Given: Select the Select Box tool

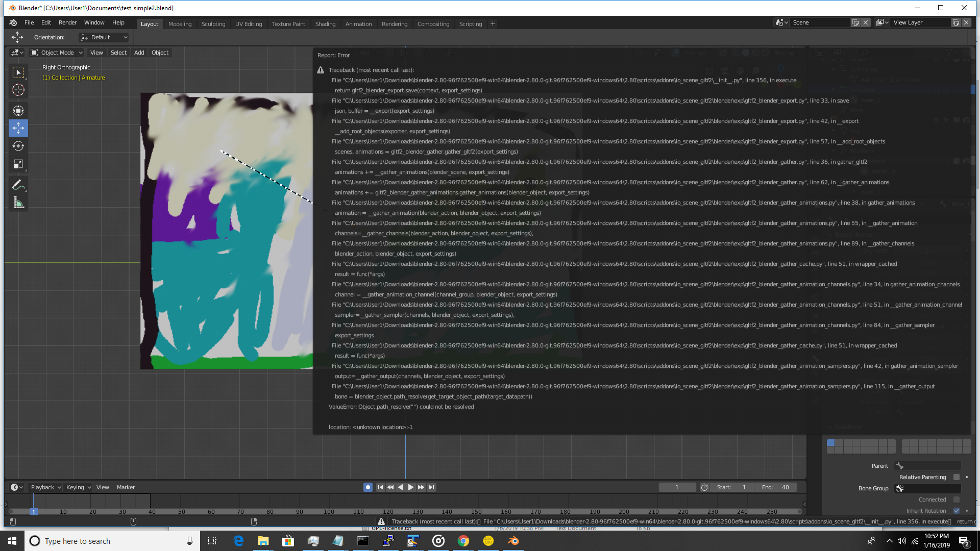Looking at the screenshot, I should point(18,72).
